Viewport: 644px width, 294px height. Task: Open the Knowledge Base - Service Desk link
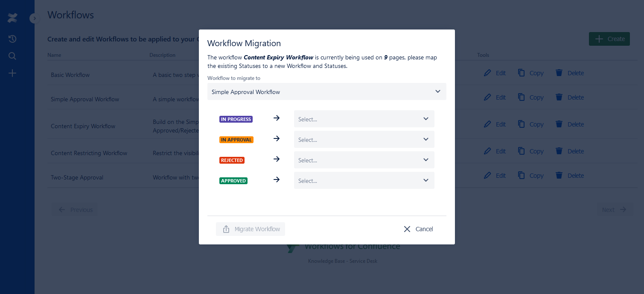click(342, 261)
